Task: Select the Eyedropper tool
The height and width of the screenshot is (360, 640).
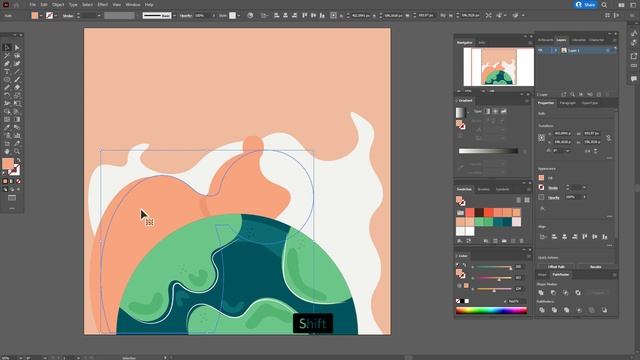Action: 7,127
